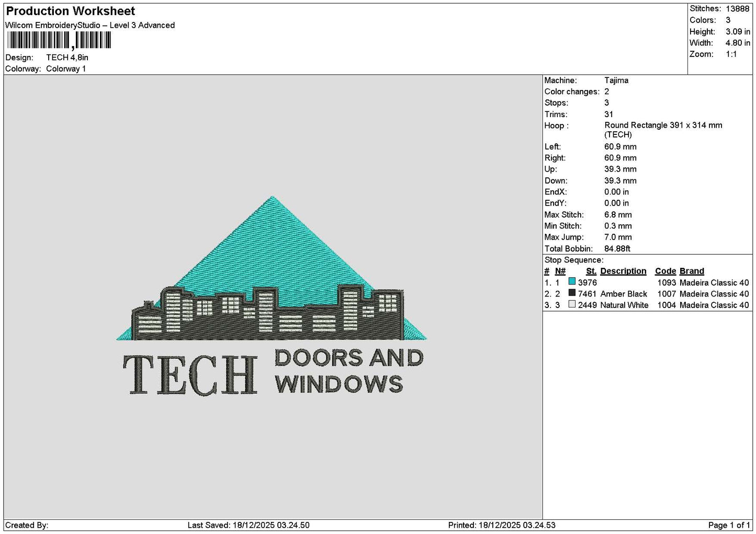Click thread code '1004' in the third row
Viewport: 756px width, 534px height.
[667, 305]
